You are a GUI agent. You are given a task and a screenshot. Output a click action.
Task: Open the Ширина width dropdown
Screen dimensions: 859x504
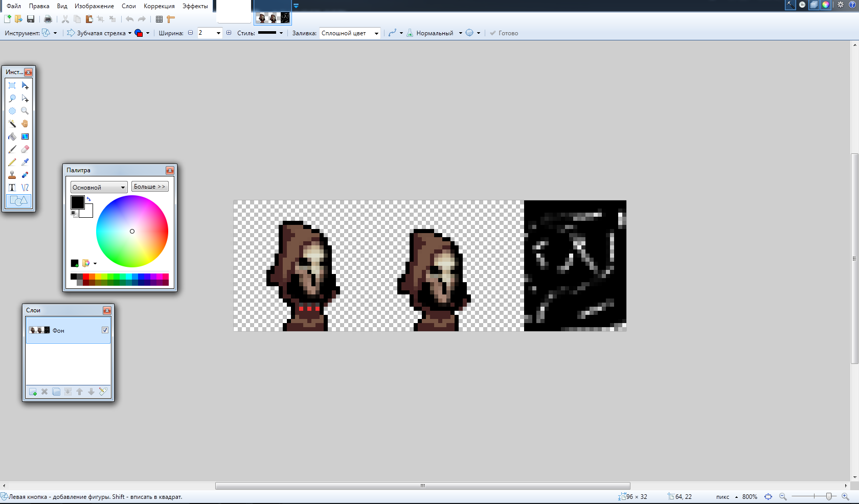[218, 33]
